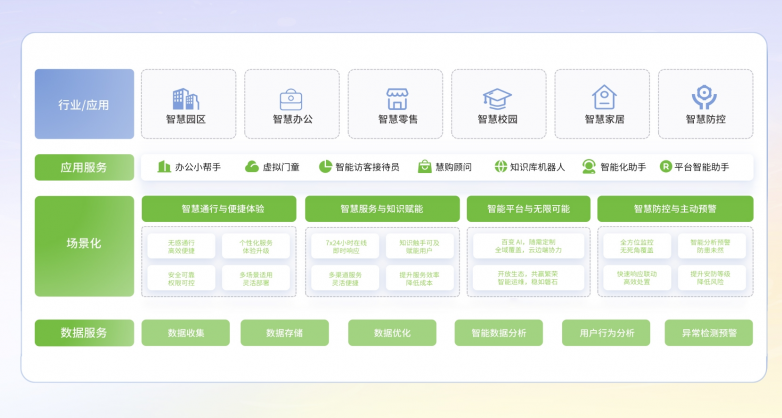Click the 异常检测预警 button

(708, 333)
